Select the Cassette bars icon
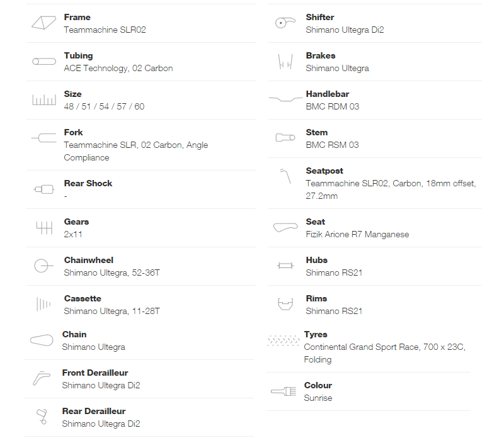 43,304
